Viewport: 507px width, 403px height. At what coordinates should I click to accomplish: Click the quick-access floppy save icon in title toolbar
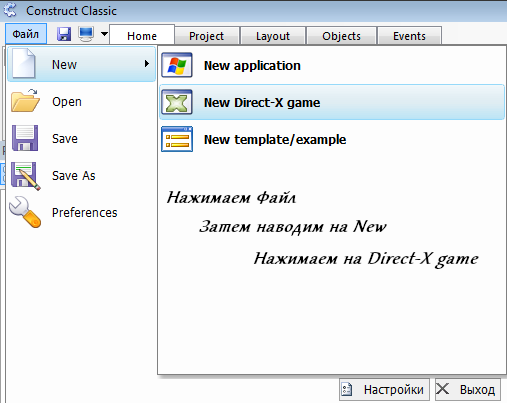[64, 34]
